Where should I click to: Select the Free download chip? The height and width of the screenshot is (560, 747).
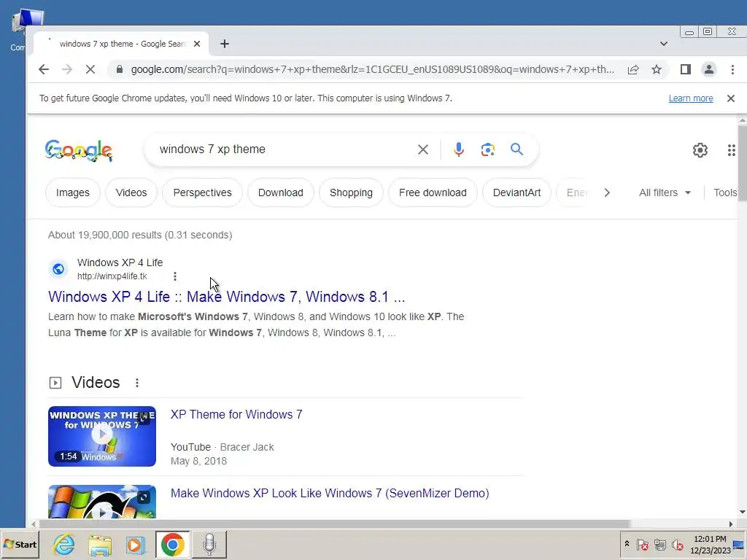tap(433, 192)
